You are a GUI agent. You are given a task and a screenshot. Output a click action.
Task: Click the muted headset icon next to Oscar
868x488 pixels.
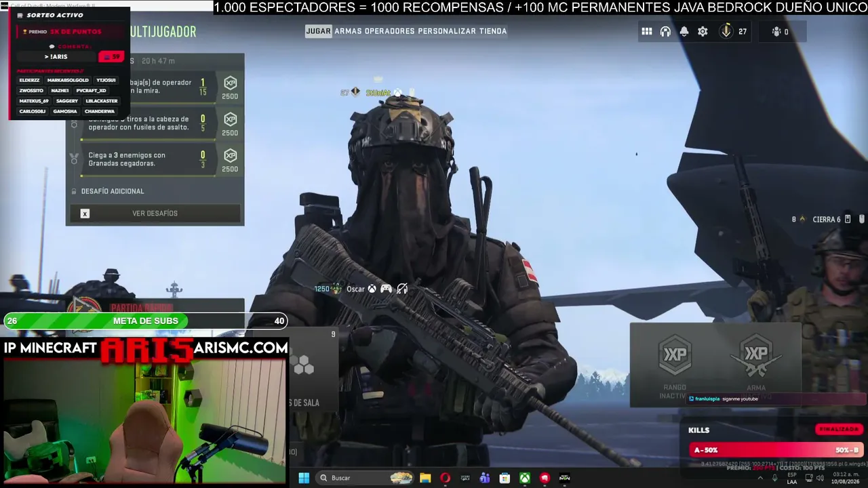point(402,289)
